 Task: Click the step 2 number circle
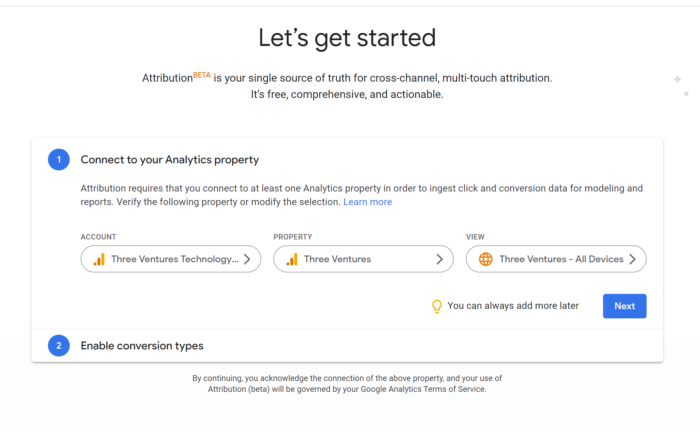coord(59,346)
